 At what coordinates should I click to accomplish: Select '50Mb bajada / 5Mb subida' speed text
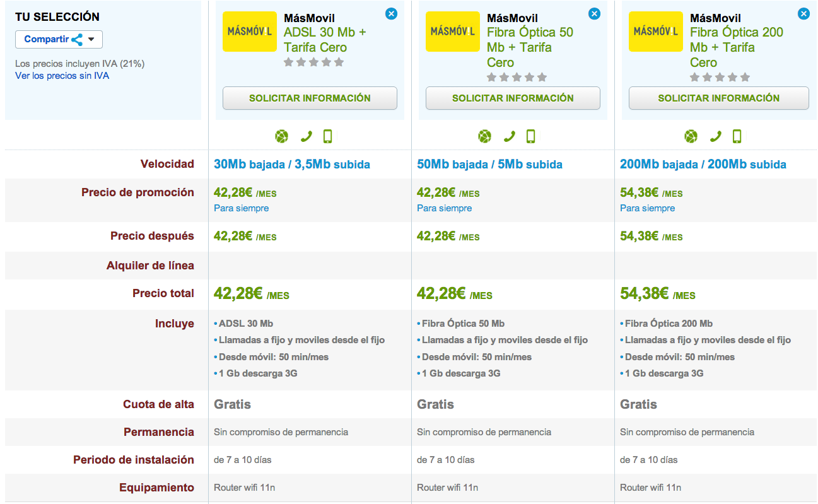point(489,165)
